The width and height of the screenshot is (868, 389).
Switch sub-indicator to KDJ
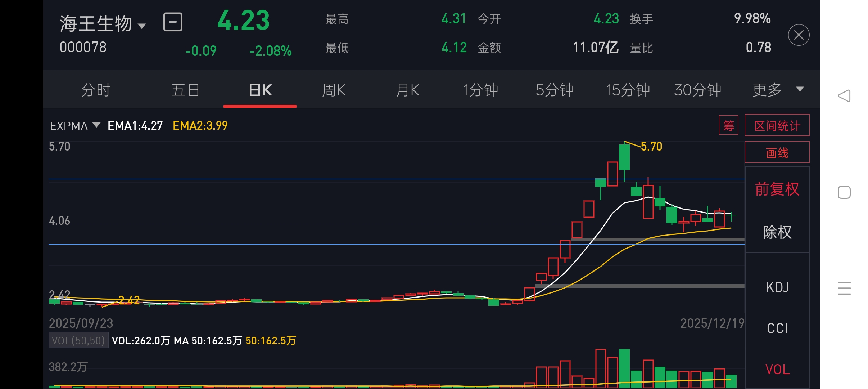(x=777, y=287)
